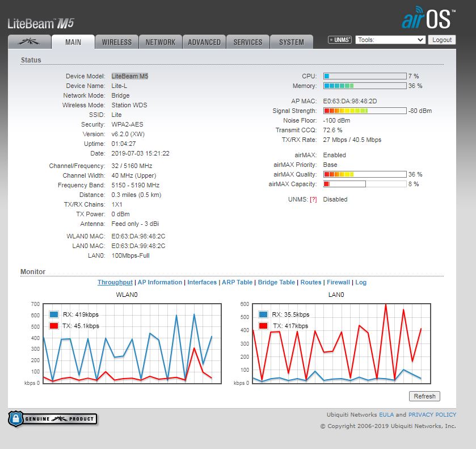
Task: Open the ADVANCED tab
Action: click(204, 42)
